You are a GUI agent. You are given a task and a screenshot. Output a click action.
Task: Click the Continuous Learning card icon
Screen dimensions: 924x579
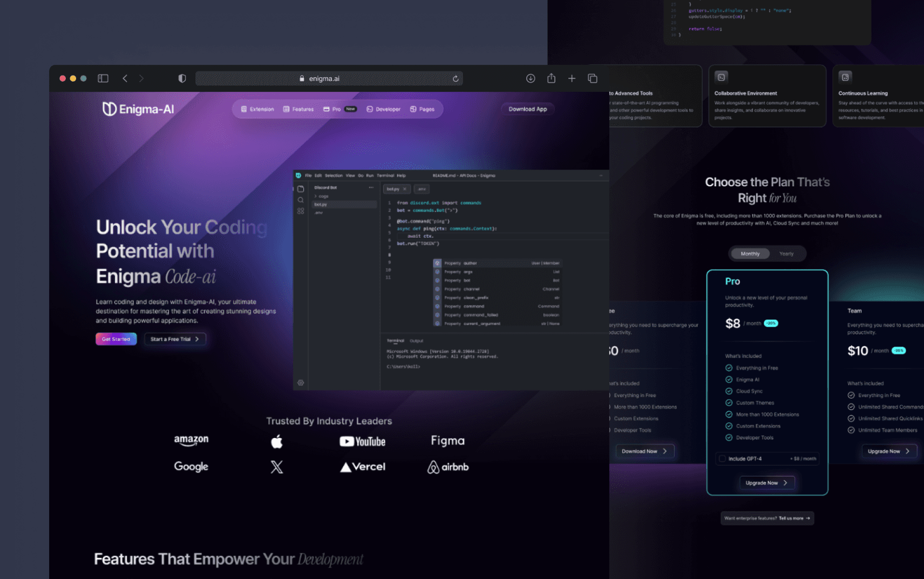[845, 77]
